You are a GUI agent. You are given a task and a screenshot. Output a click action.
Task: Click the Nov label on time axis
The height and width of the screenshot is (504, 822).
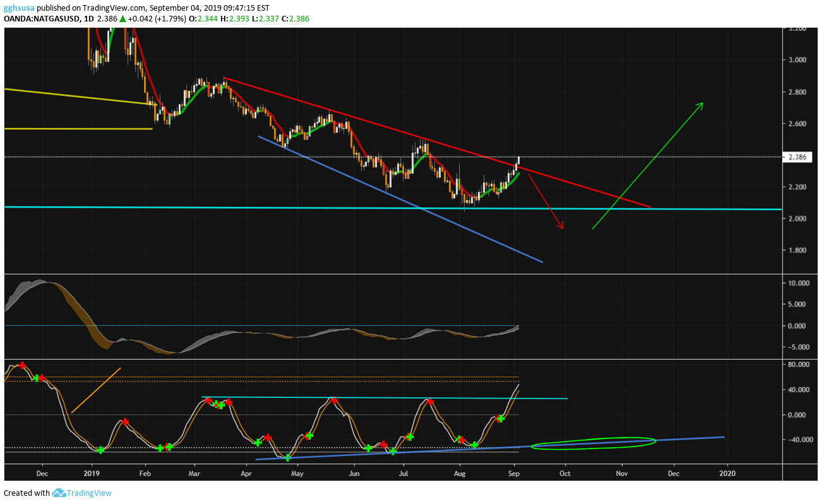click(622, 472)
